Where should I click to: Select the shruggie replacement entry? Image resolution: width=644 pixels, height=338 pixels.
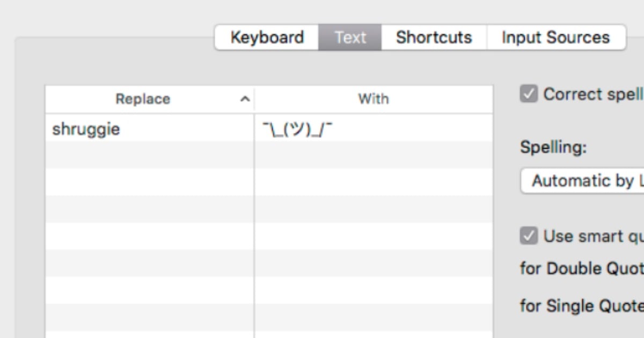(150, 129)
